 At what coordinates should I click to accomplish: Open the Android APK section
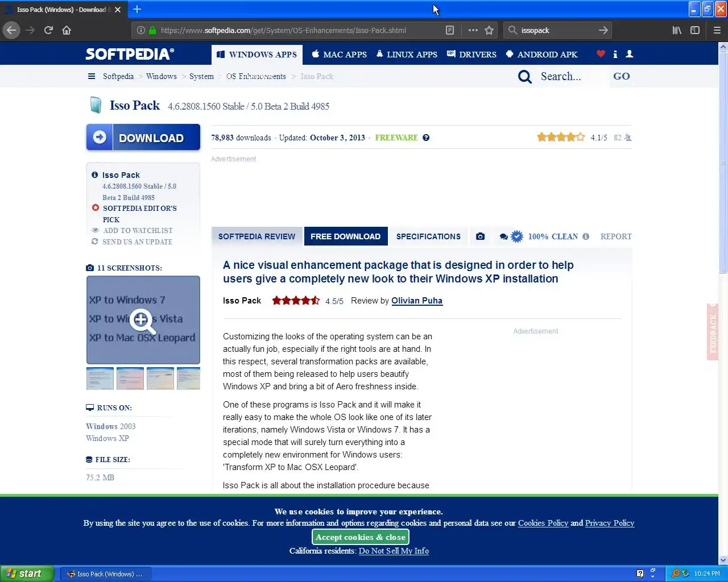(x=541, y=55)
